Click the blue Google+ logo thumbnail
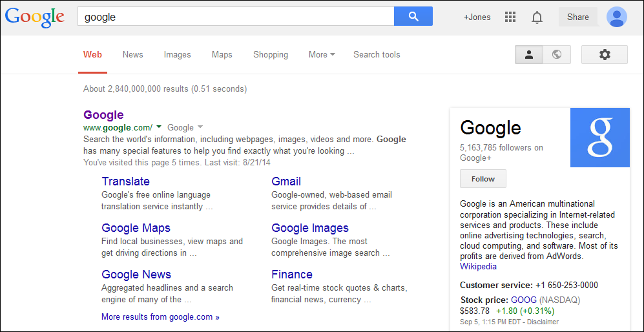Viewport: 644px width, 332px height. click(x=599, y=138)
